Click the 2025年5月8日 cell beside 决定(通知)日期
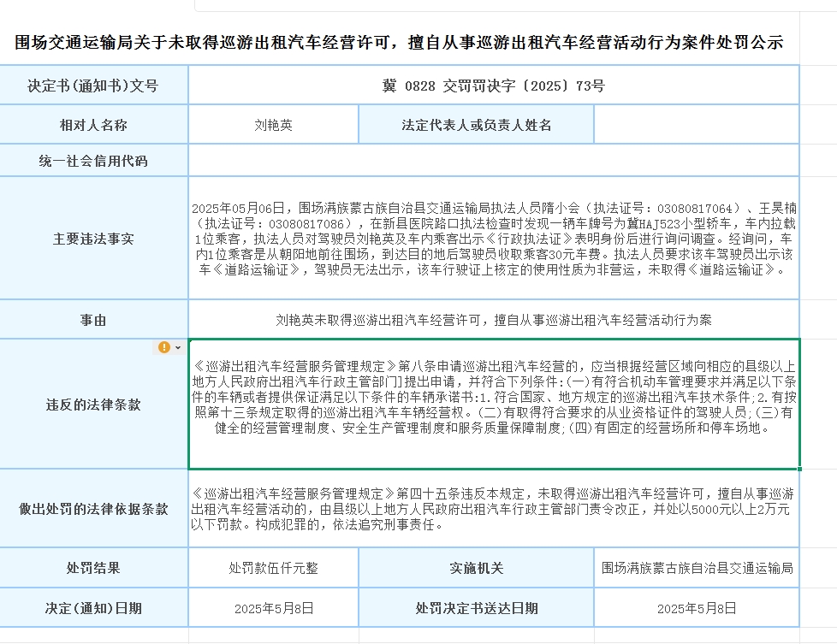The width and height of the screenshot is (837, 644). coord(273,608)
